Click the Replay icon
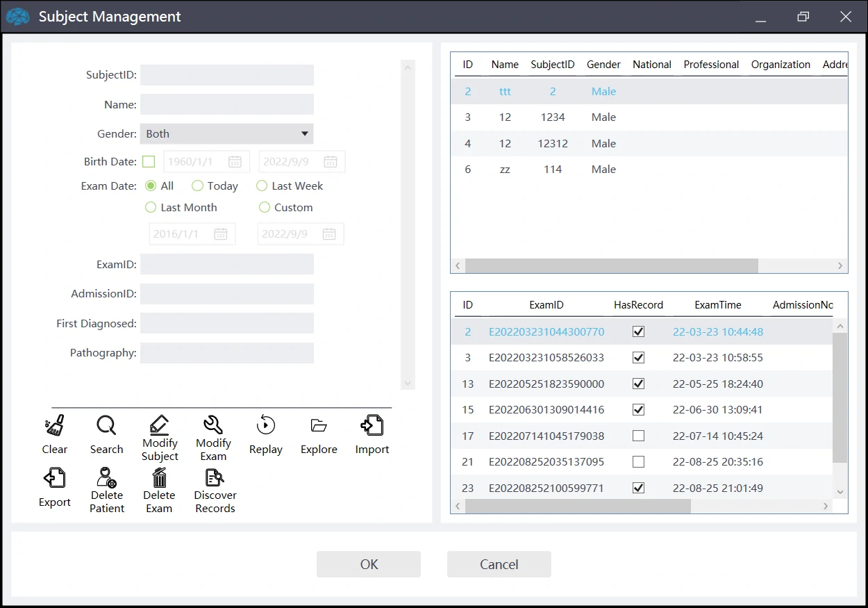Image resolution: width=868 pixels, height=608 pixels. (265, 425)
